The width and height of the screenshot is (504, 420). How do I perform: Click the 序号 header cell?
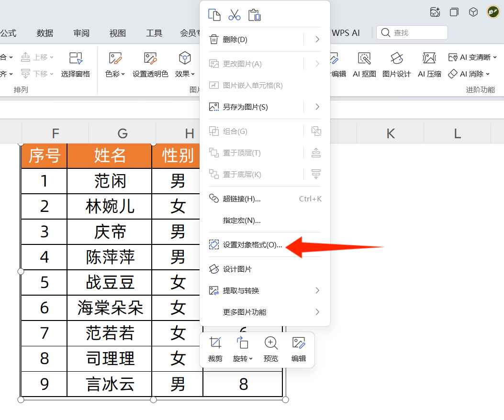(x=44, y=156)
